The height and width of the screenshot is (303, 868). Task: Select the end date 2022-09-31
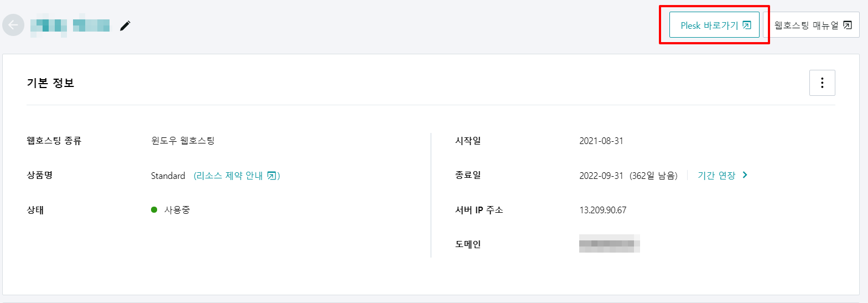tap(601, 176)
